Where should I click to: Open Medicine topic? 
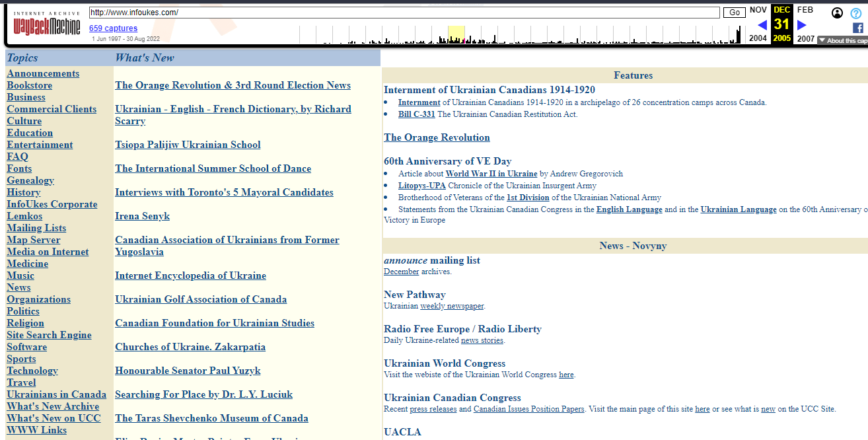click(28, 264)
